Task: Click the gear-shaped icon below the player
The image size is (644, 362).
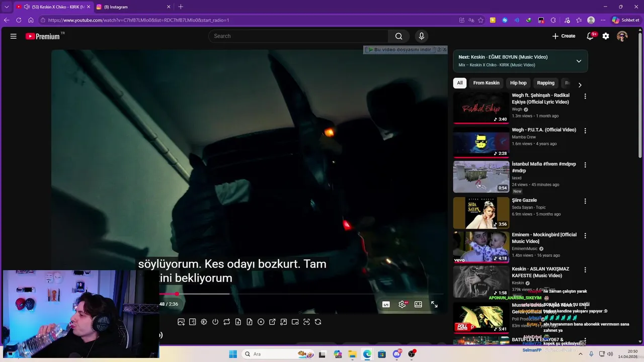Action: coord(204,322)
